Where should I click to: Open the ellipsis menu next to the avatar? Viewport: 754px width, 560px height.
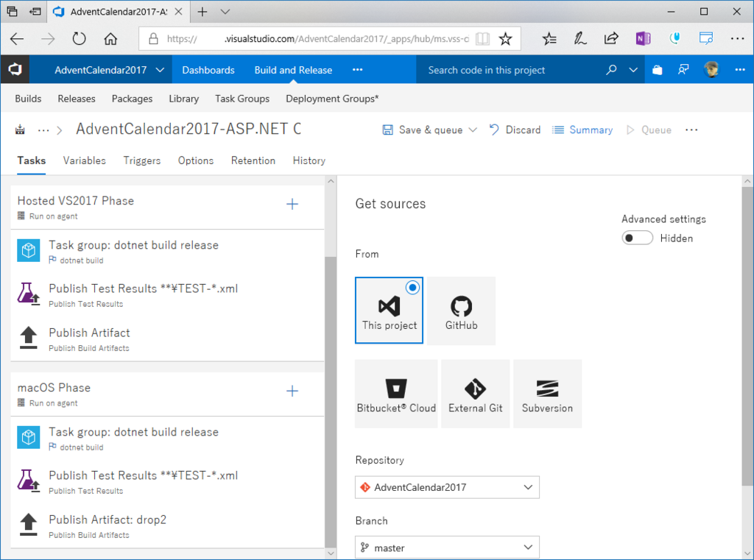(740, 70)
